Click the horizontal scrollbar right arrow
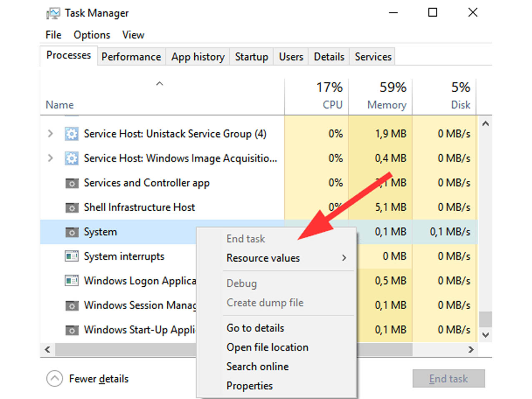This screenshot has width=532, height=399. 471,350
